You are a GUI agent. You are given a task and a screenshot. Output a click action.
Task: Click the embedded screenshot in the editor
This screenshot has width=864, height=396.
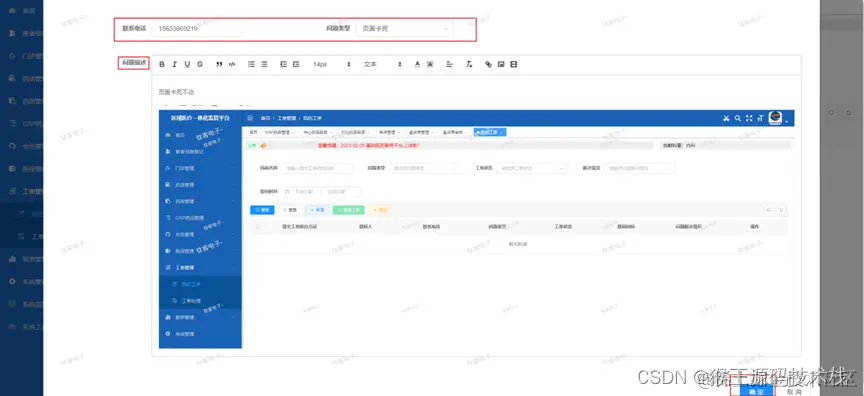476,229
